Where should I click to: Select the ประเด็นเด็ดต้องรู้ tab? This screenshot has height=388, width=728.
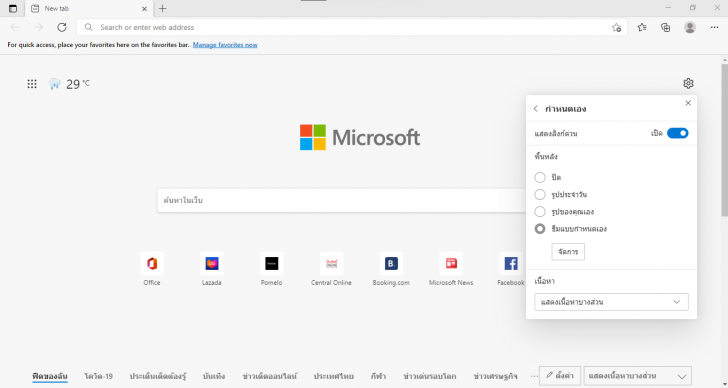pyautogui.click(x=158, y=376)
